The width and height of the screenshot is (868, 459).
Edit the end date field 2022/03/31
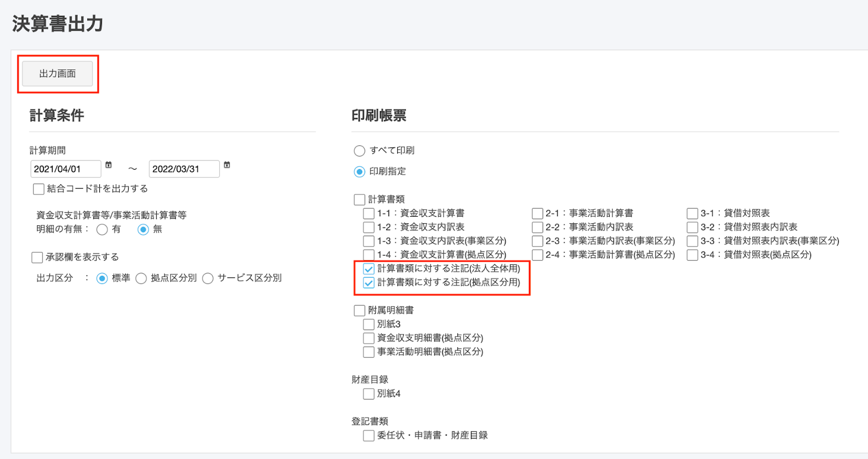coord(184,169)
